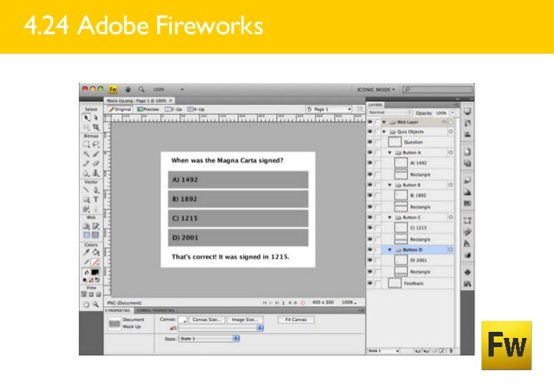Open the canvas color swatch

[x=183, y=320]
